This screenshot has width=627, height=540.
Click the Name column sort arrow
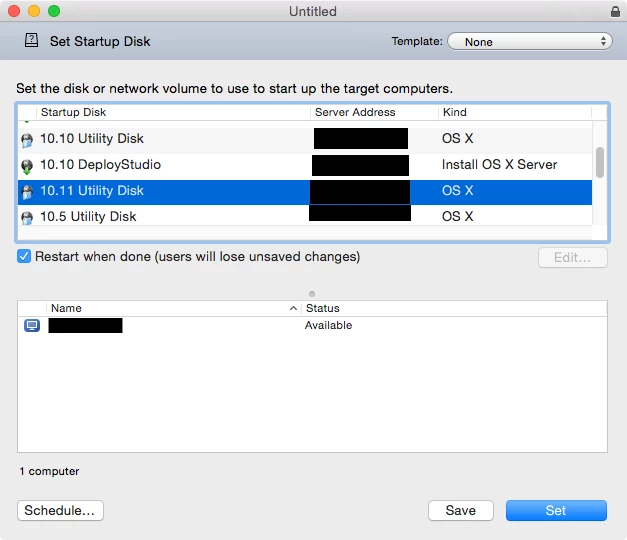pyautogui.click(x=293, y=308)
